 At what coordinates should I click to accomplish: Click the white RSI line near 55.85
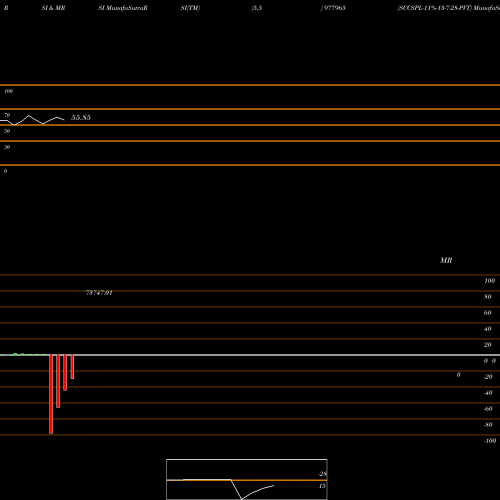tap(32, 120)
